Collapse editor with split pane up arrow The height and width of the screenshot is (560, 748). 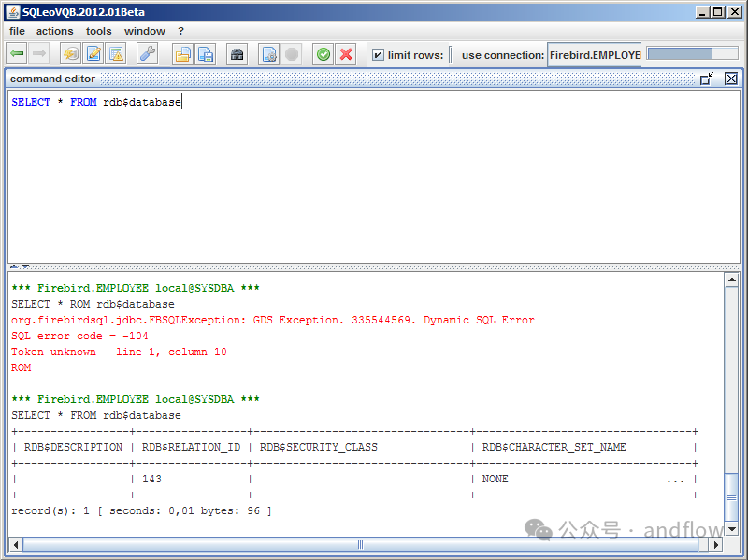pyautogui.click(x=14, y=266)
